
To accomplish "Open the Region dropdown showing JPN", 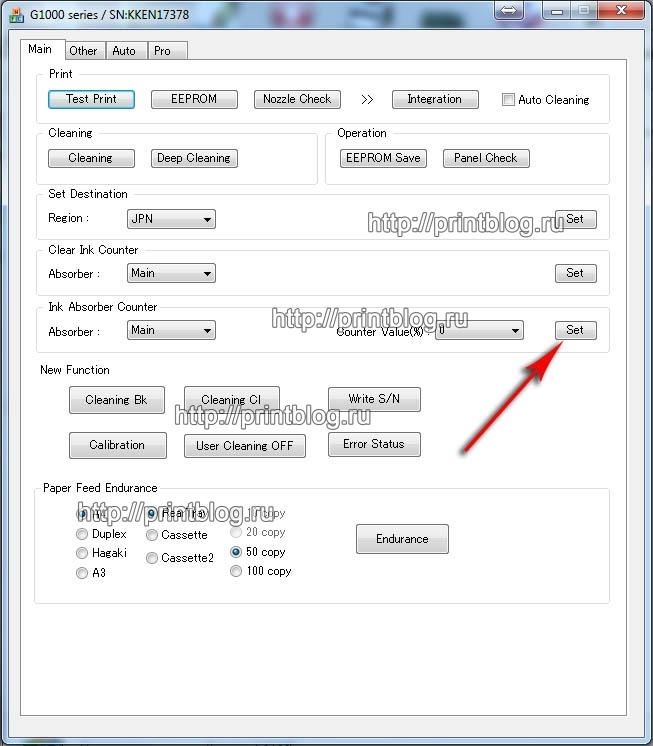I will click(x=171, y=219).
